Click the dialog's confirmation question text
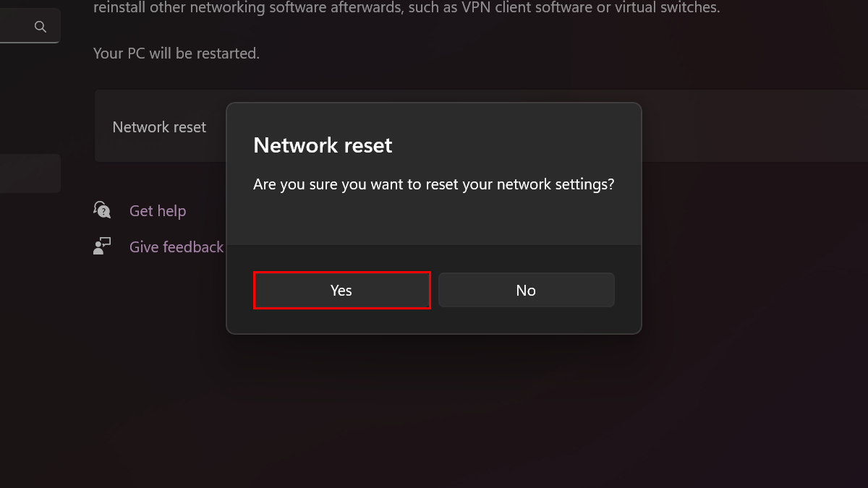This screenshot has width=868, height=488. (433, 184)
